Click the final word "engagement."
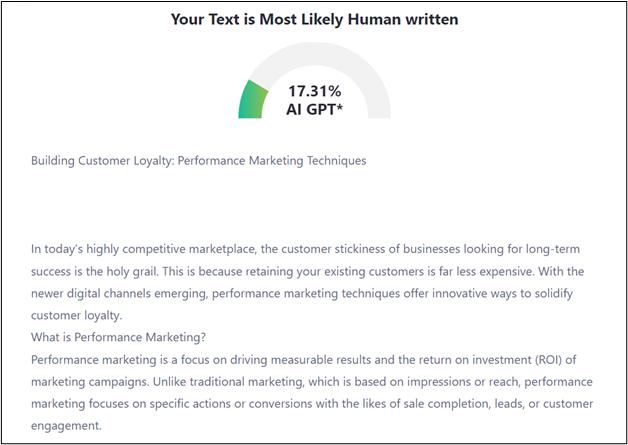Viewport: 628px width, 445px height. point(66,425)
